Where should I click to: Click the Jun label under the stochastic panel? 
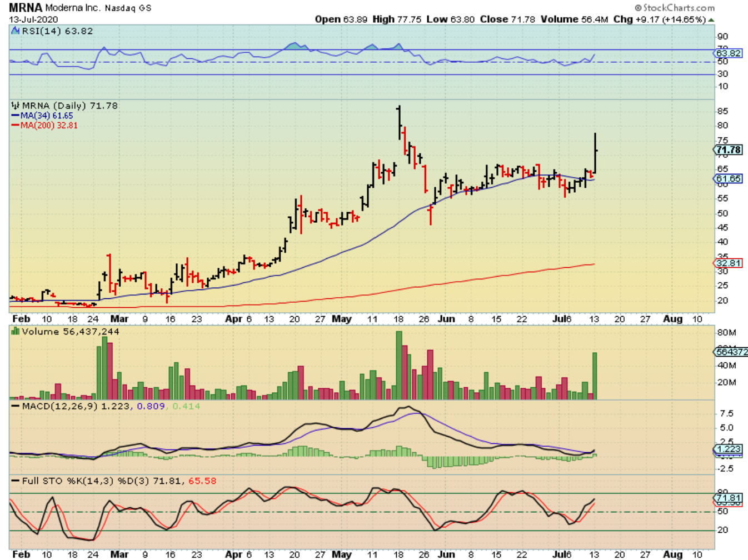click(446, 554)
